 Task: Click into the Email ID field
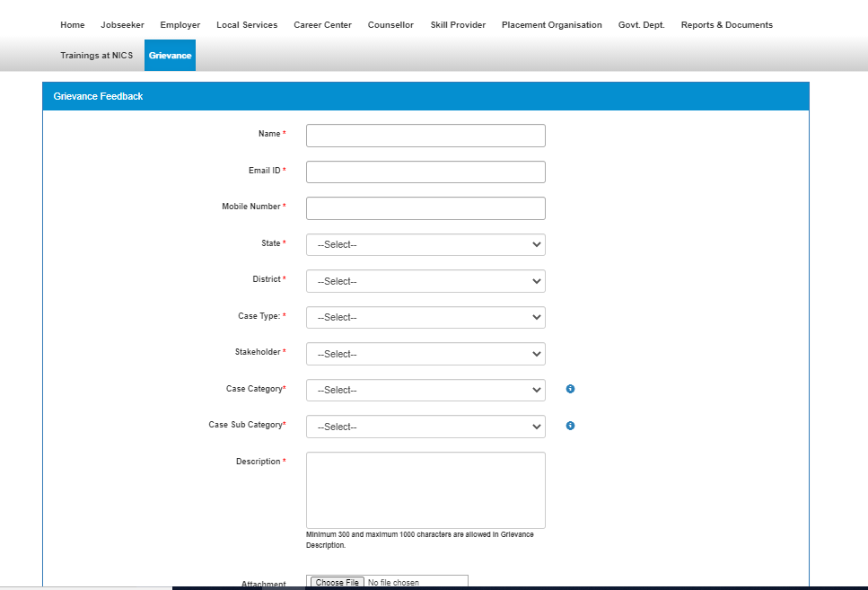425,172
